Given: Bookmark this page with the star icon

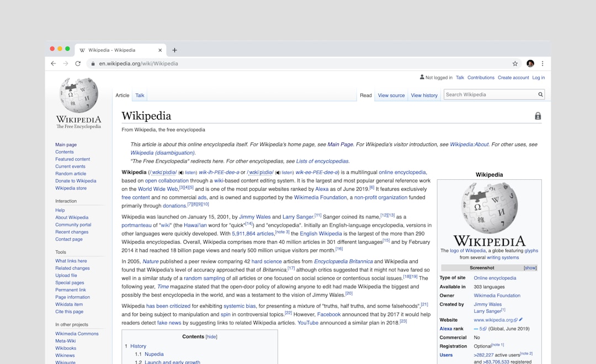Looking at the screenshot, I should coord(515,63).
